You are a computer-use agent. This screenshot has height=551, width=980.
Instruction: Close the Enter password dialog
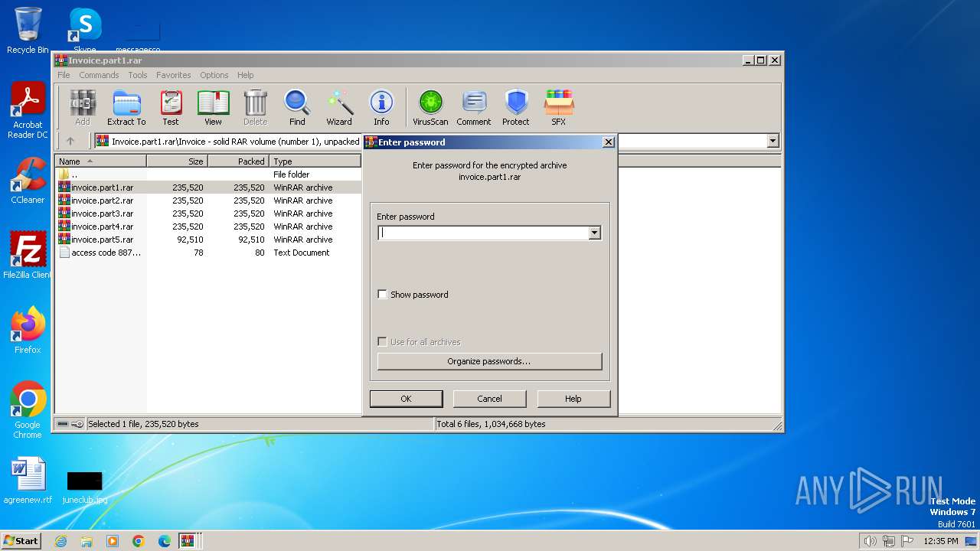[x=609, y=142]
